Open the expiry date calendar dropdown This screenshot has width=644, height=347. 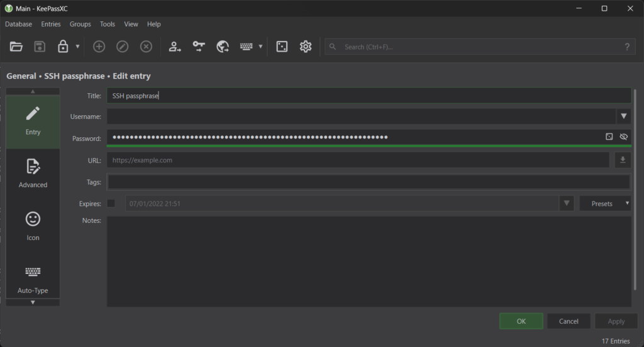click(x=567, y=203)
